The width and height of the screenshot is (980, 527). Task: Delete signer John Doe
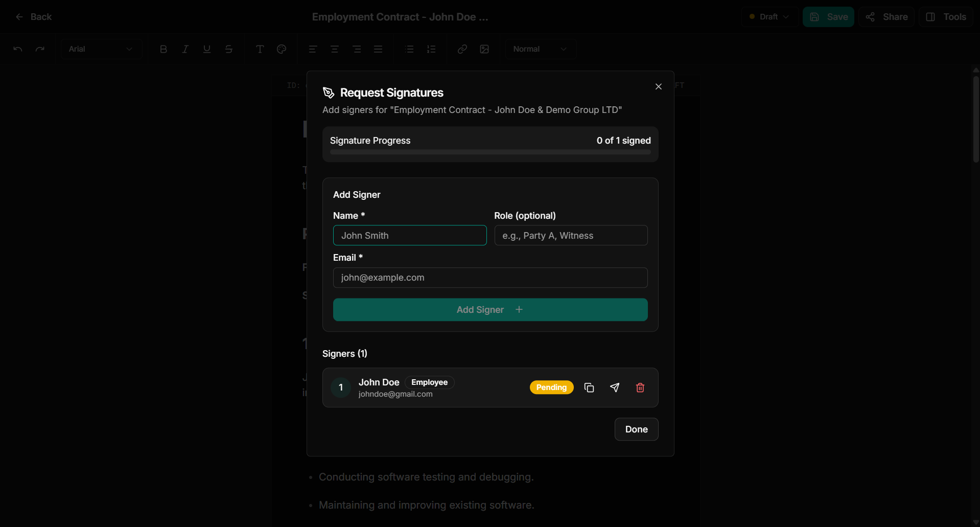coord(640,387)
